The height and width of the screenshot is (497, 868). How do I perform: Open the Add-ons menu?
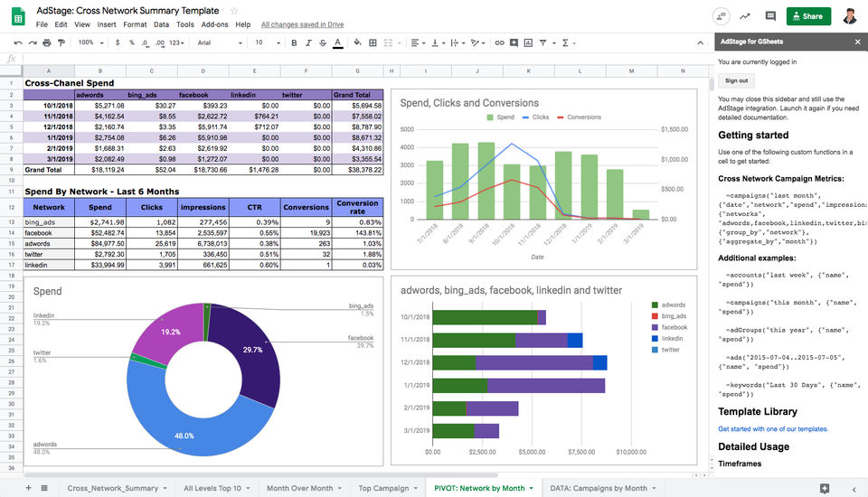click(214, 24)
